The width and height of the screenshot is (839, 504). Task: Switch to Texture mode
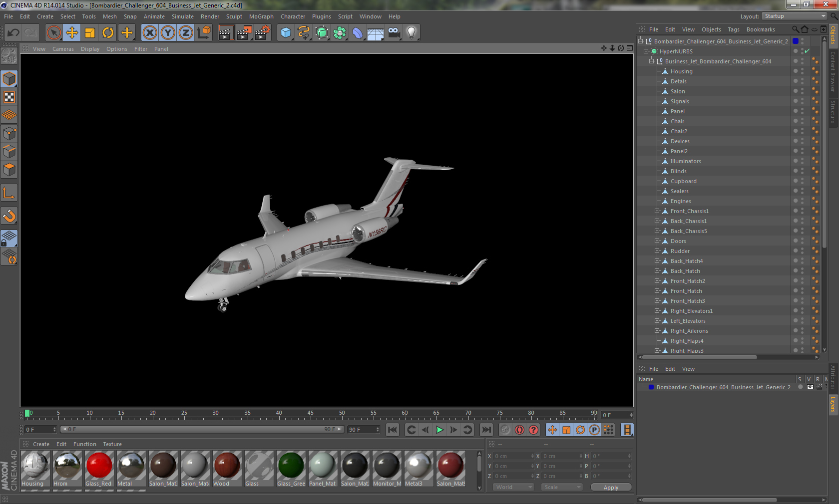pyautogui.click(x=9, y=97)
